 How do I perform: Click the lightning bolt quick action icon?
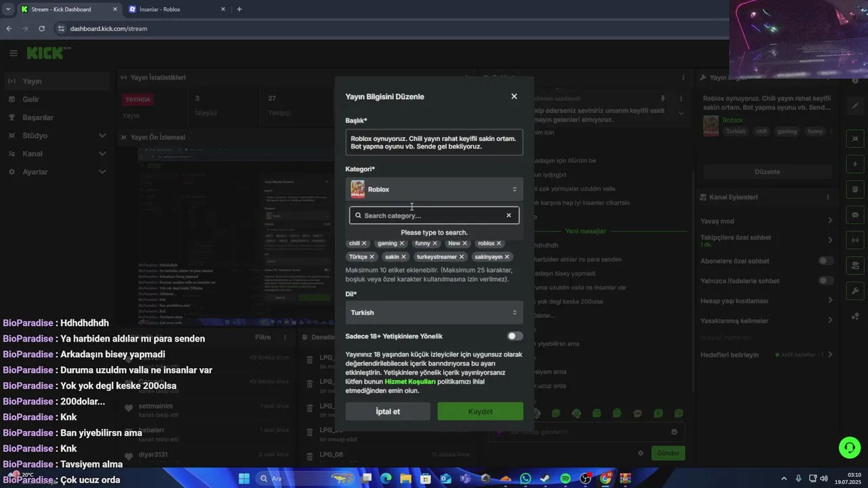pyautogui.click(x=855, y=164)
